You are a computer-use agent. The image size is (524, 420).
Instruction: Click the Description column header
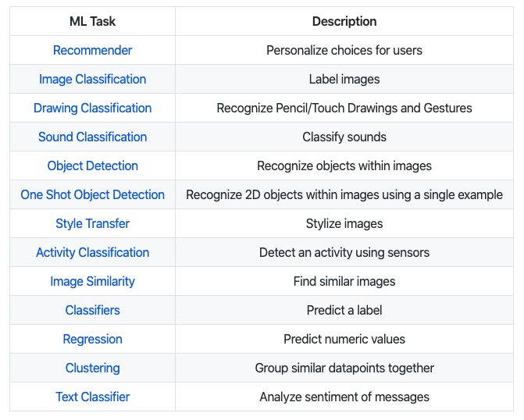point(344,21)
